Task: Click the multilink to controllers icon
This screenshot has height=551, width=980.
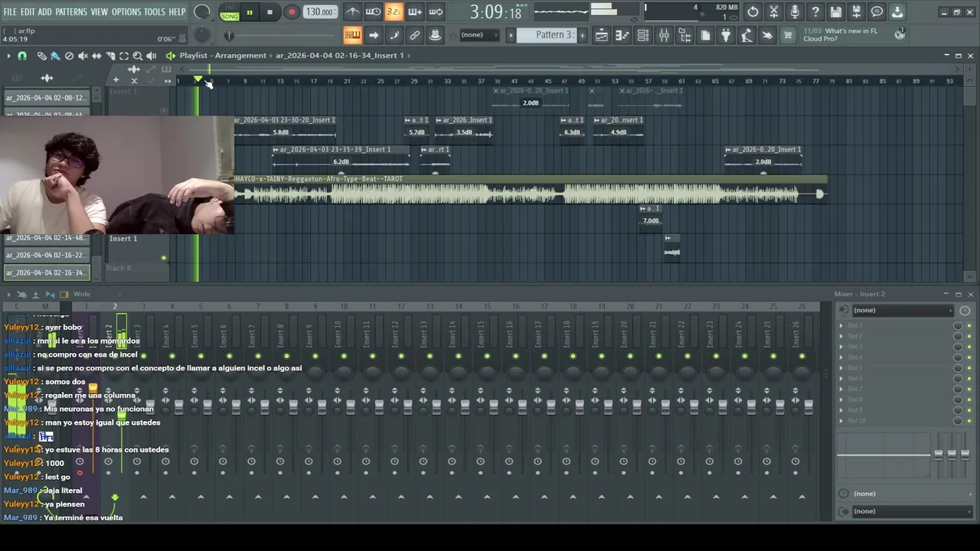Action: [x=414, y=35]
